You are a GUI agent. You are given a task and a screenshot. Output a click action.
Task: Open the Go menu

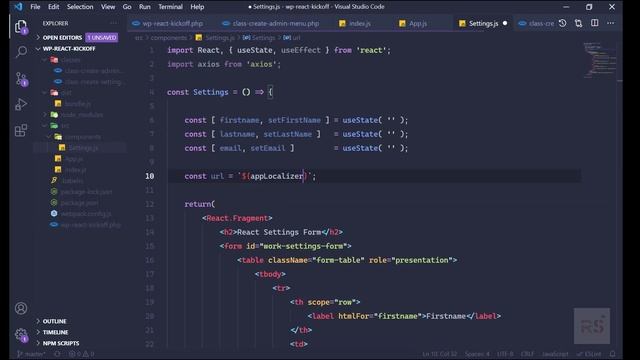127,7
